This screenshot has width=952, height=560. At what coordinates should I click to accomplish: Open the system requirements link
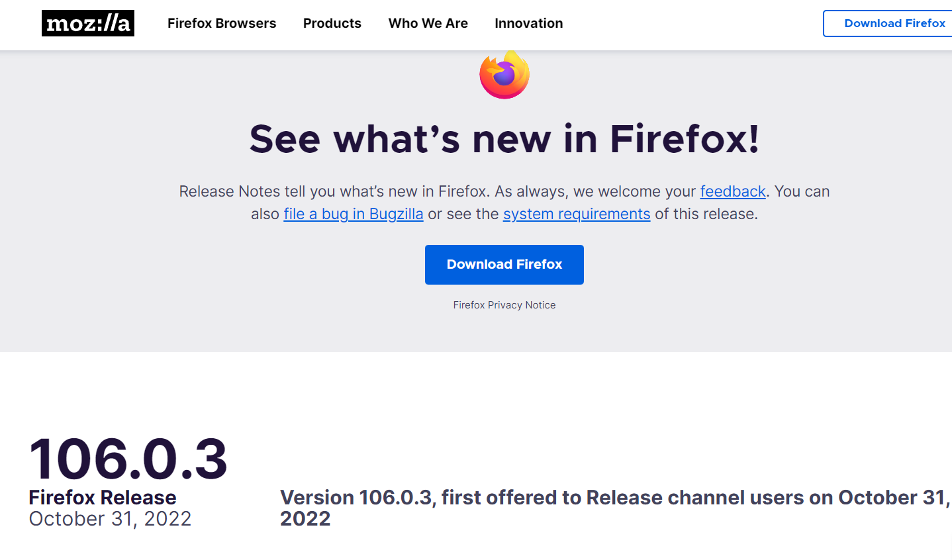coord(577,214)
